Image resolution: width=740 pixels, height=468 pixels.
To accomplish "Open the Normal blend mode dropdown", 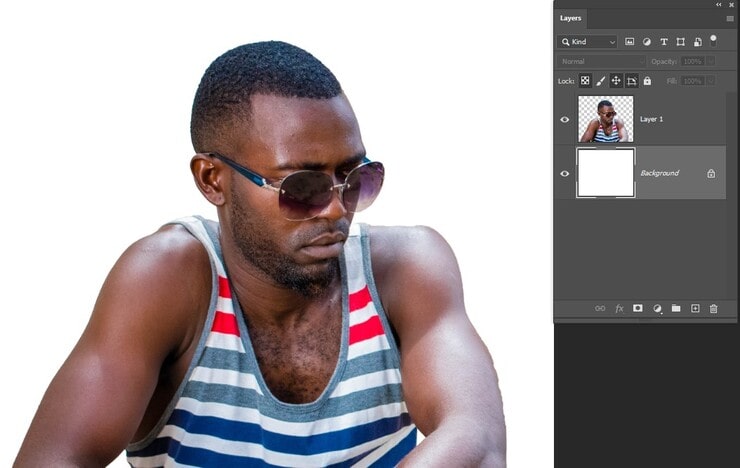I will 601,61.
